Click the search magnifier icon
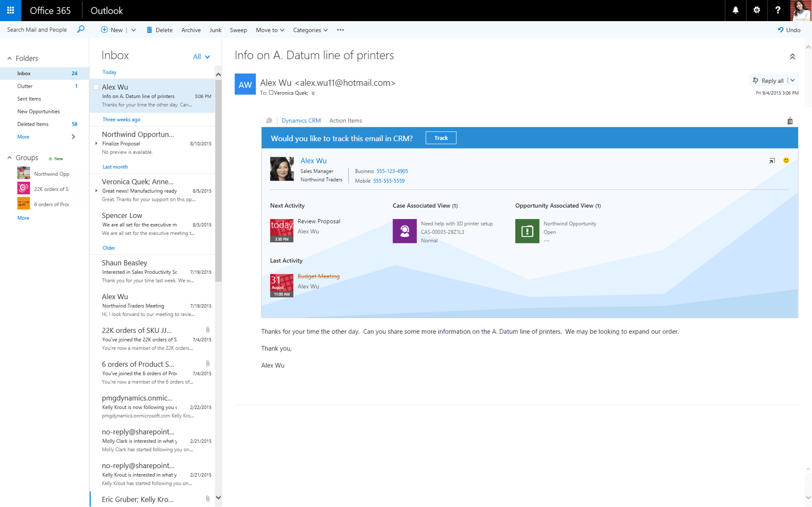Viewport: 812px width, 507px height. click(81, 29)
